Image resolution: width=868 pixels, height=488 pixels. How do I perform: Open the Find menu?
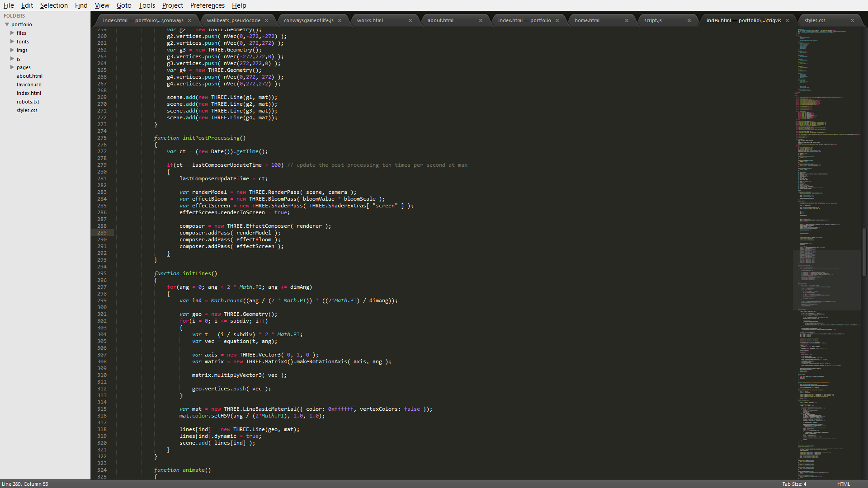[81, 5]
